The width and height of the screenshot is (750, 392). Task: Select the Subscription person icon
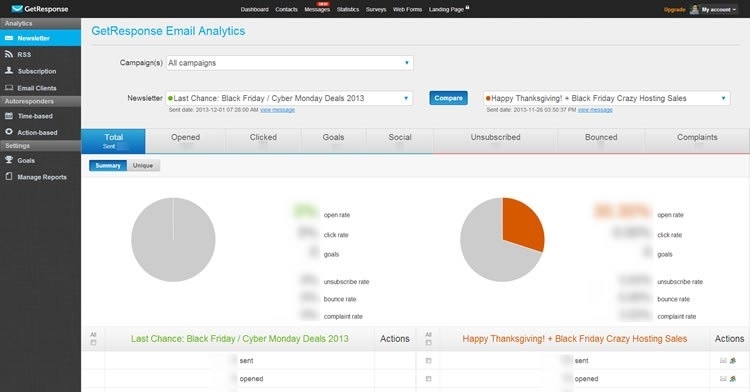[x=9, y=70]
